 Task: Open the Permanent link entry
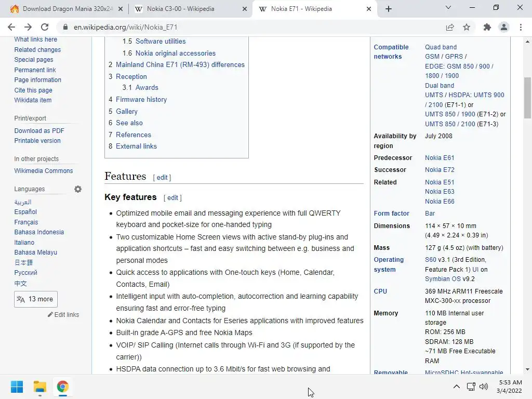35,70
